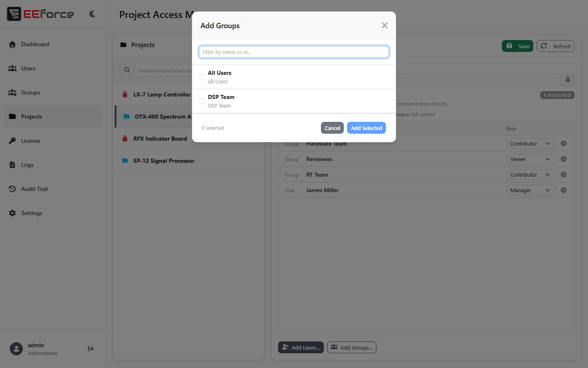The height and width of the screenshot is (368, 588).
Task: Click the logout icon next to admin
Action: pos(91,349)
